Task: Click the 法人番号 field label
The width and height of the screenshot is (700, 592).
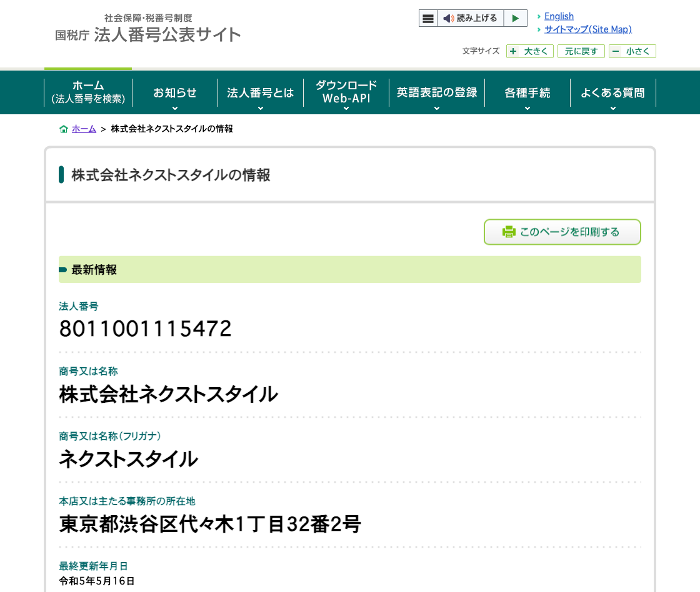Action: 79,306
